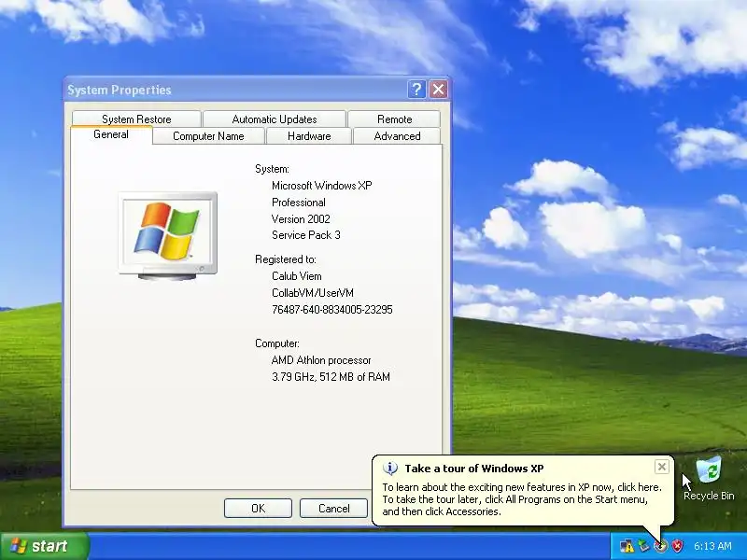The height and width of the screenshot is (560, 747).
Task: Open the Start menu
Action: (x=44, y=546)
